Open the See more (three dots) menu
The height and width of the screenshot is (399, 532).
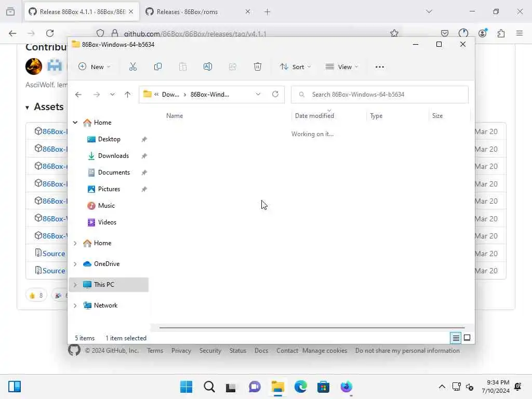(x=380, y=67)
